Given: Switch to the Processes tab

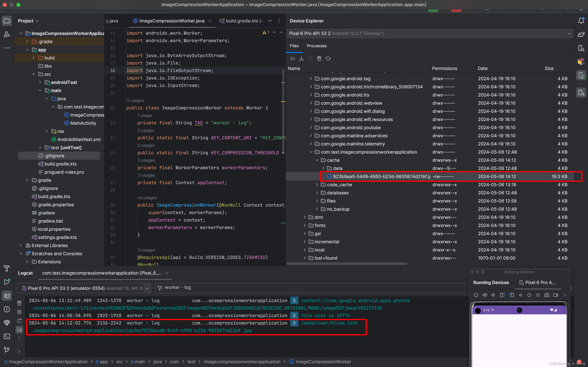Looking at the screenshot, I should 317,46.
